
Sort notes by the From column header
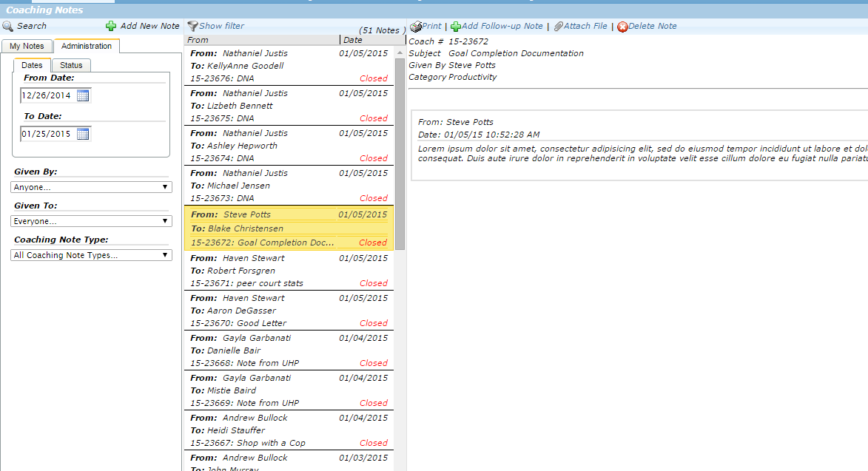click(x=260, y=40)
